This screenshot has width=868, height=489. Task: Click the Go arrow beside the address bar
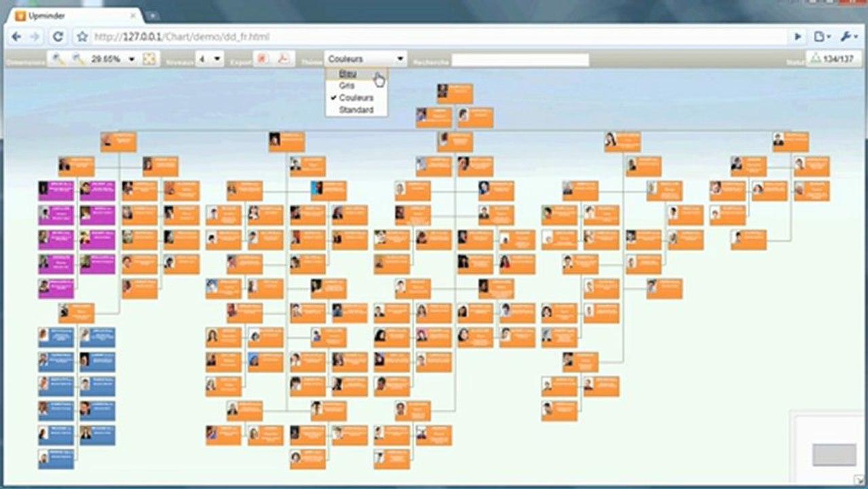(x=798, y=37)
